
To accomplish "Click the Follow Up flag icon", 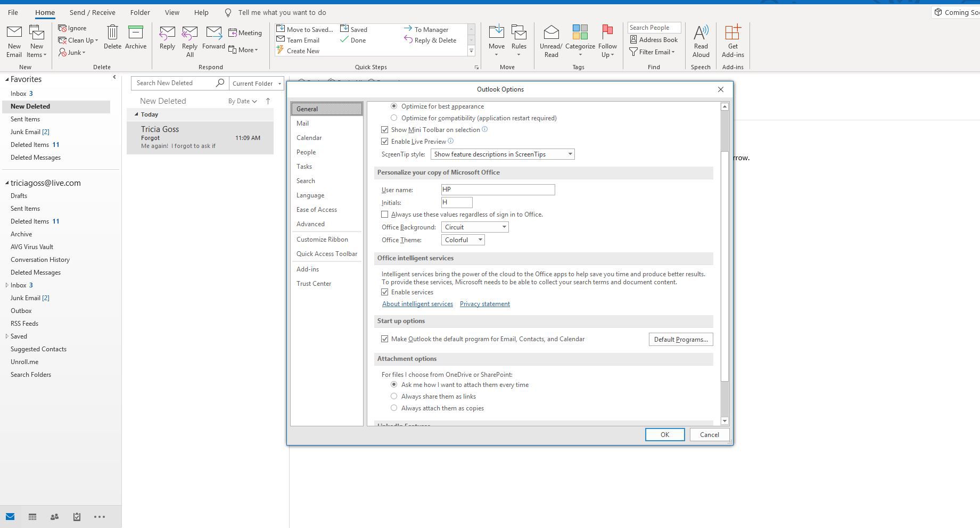I will [x=607, y=32].
